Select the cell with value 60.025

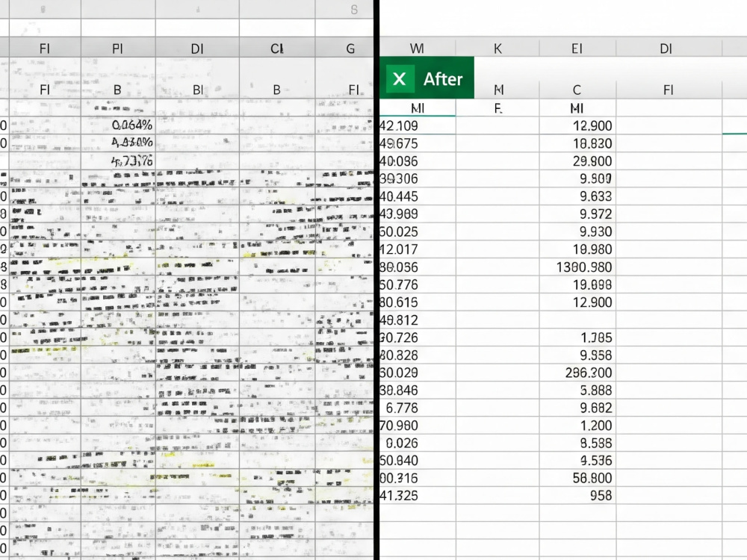(418, 231)
